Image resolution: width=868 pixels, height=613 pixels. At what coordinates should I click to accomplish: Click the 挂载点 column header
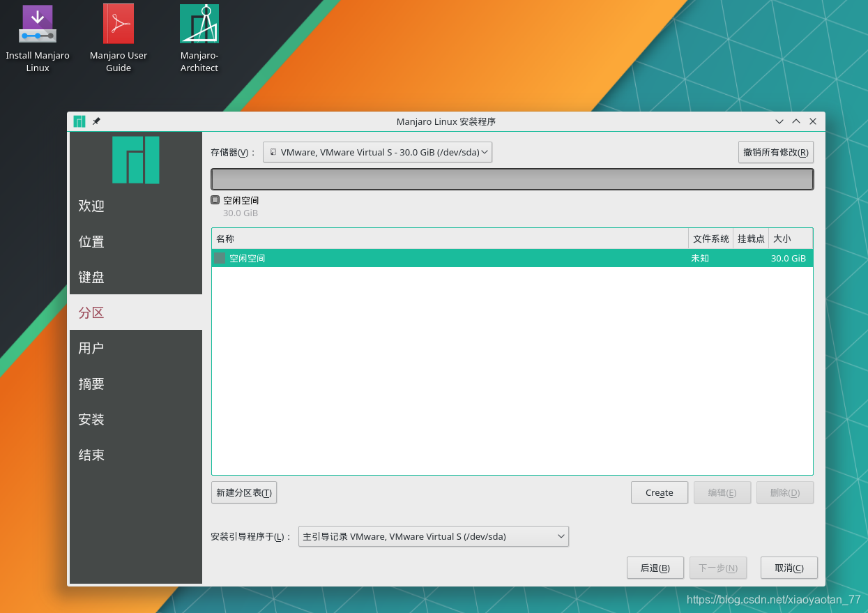[751, 239]
